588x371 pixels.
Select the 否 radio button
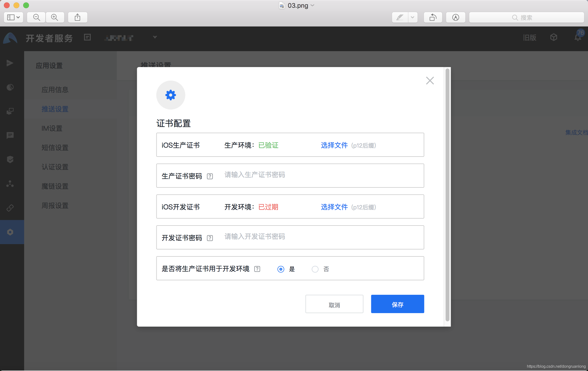(315, 269)
